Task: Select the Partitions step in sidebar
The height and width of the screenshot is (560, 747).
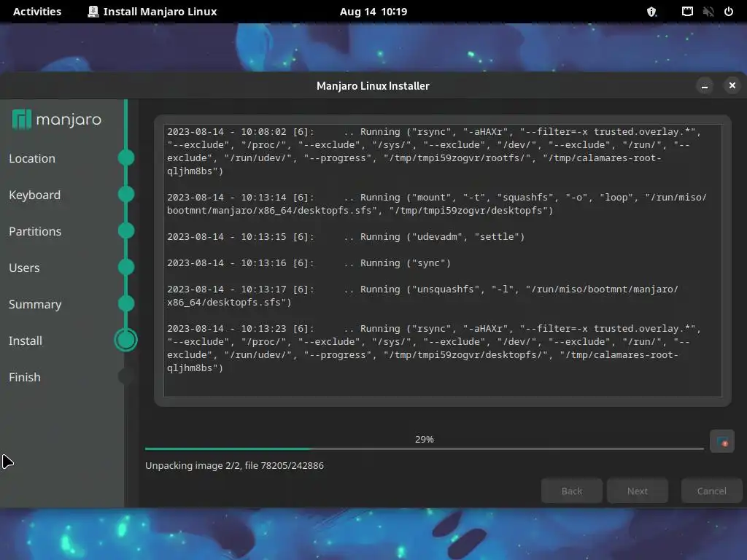Action: click(35, 231)
